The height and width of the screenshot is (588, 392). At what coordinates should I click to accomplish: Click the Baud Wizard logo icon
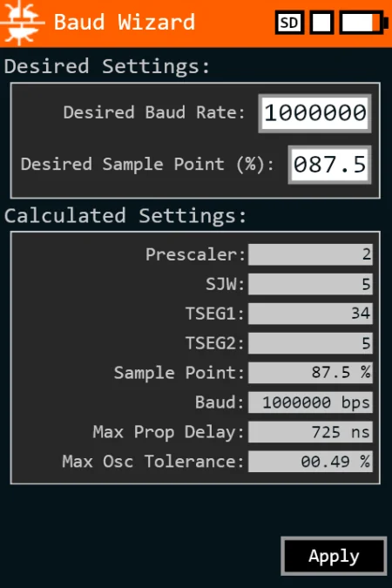22,24
